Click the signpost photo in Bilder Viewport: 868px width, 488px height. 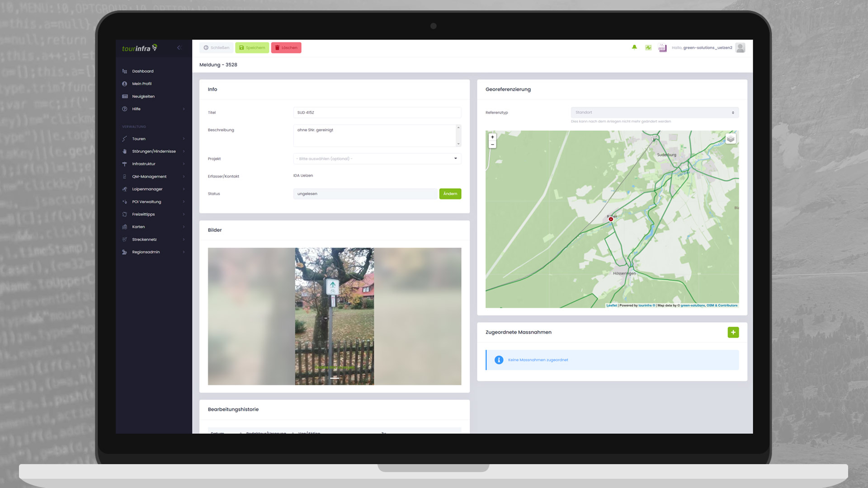click(335, 316)
